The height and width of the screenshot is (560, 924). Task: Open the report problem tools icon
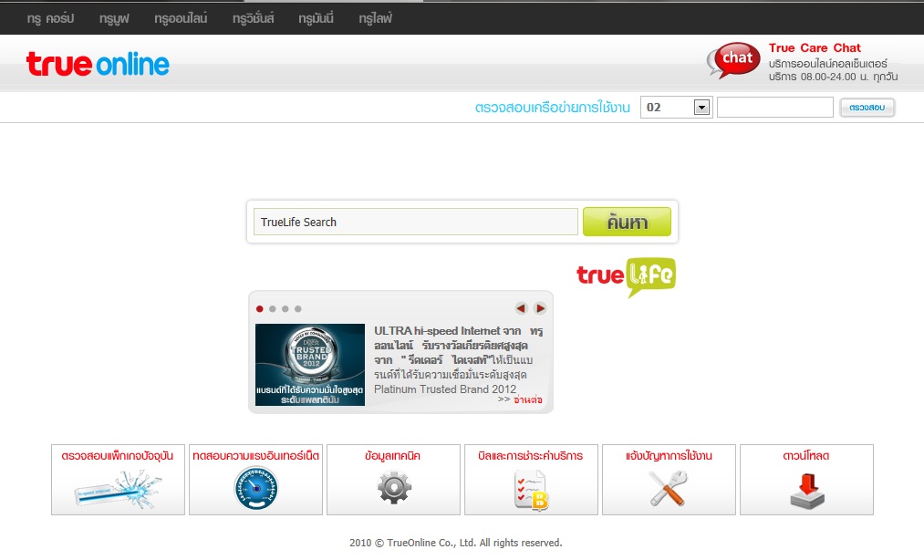[x=669, y=488]
